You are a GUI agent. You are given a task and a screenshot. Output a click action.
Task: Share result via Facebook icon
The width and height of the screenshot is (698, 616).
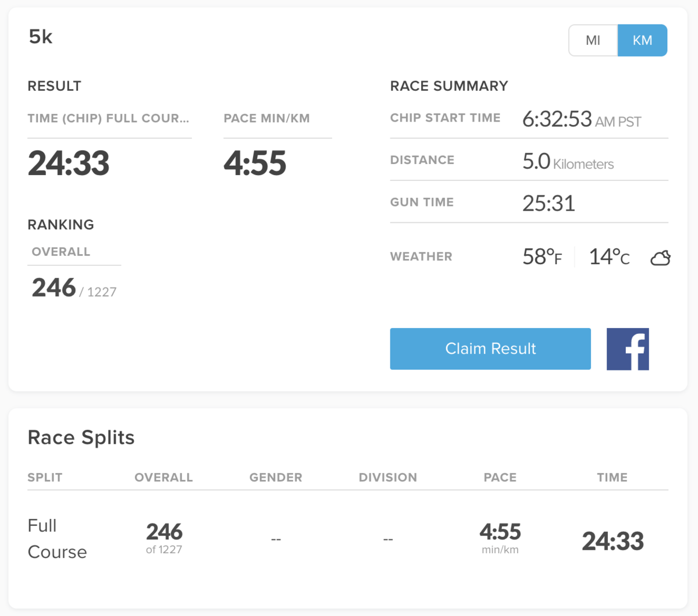pyautogui.click(x=628, y=349)
